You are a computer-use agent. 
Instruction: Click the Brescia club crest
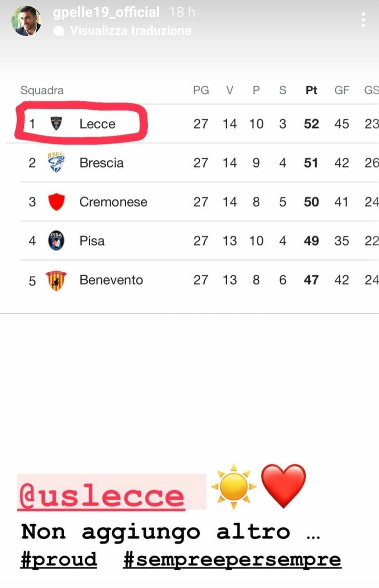[56, 163]
